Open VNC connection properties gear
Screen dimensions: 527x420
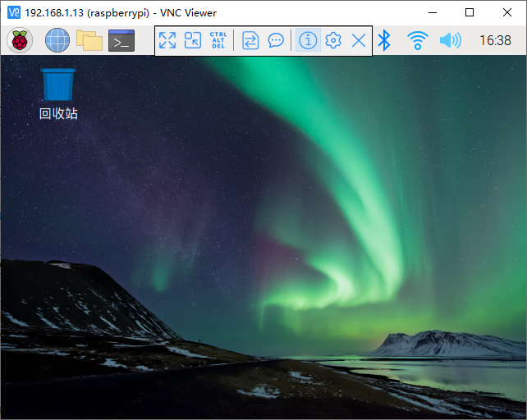tap(333, 40)
